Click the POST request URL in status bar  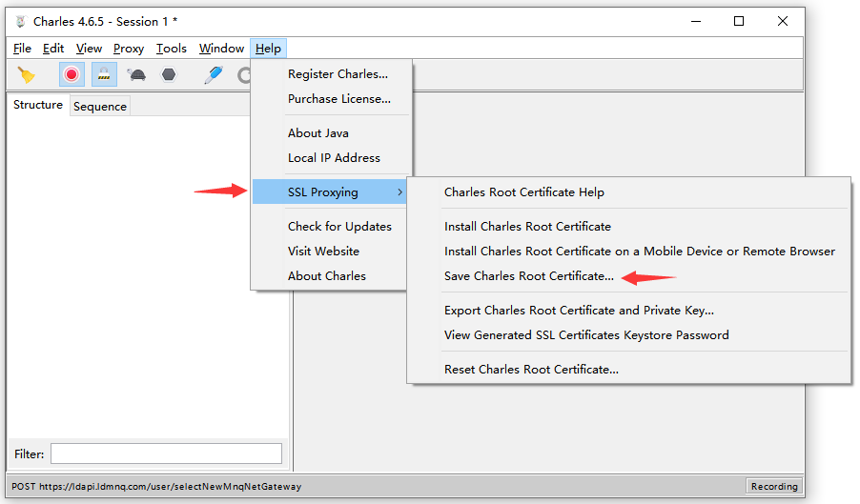pos(156,487)
